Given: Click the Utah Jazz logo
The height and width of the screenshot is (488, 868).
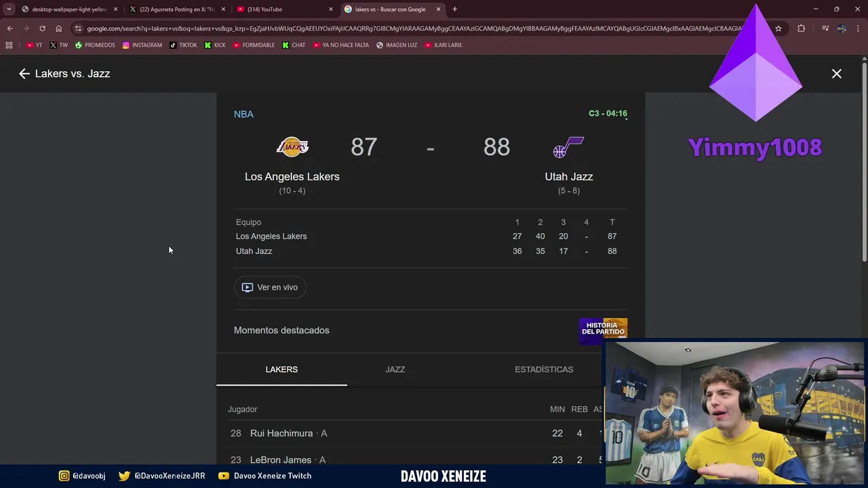Looking at the screenshot, I should [x=568, y=147].
